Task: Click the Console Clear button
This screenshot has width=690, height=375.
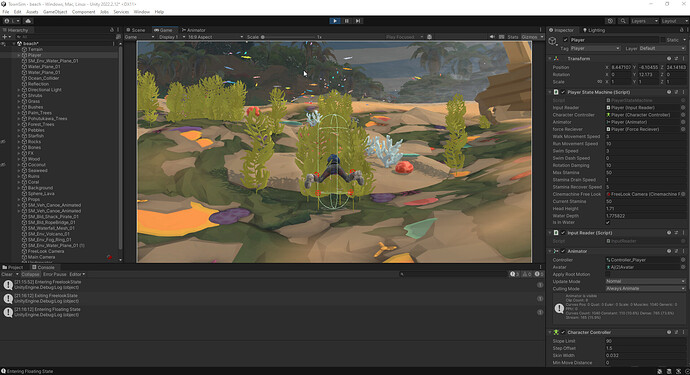Action: coord(7,274)
